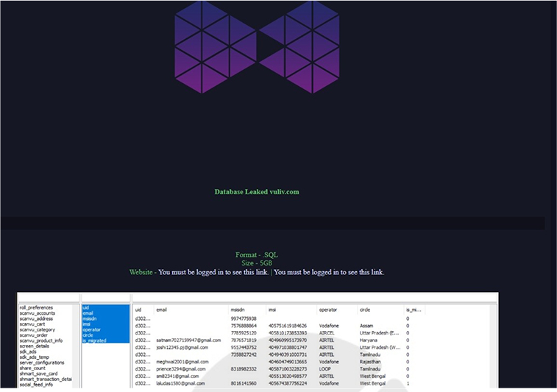Click the 'Assam' circle cell
This screenshot has width=557, height=392.
[x=366, y=326]
